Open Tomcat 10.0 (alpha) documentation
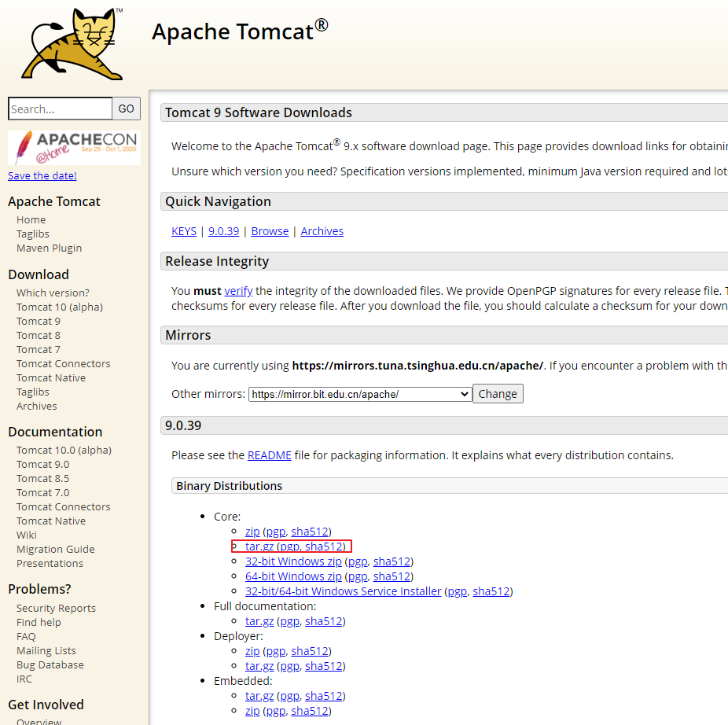 [64, 450]
